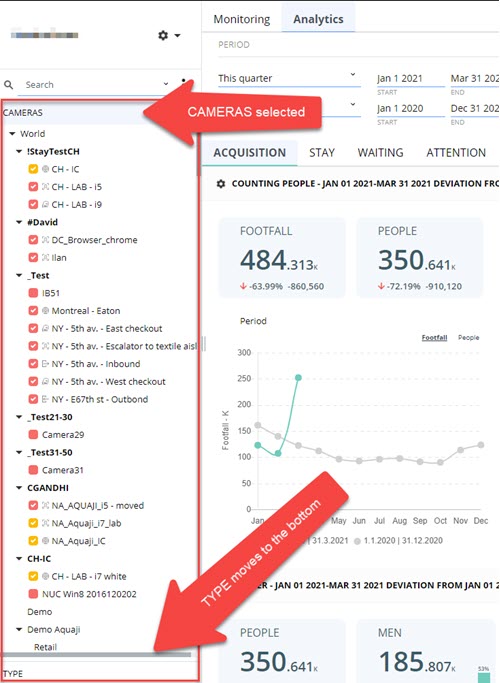Click the icon beside DC_Browser_chrome

[x=45, y=240]
